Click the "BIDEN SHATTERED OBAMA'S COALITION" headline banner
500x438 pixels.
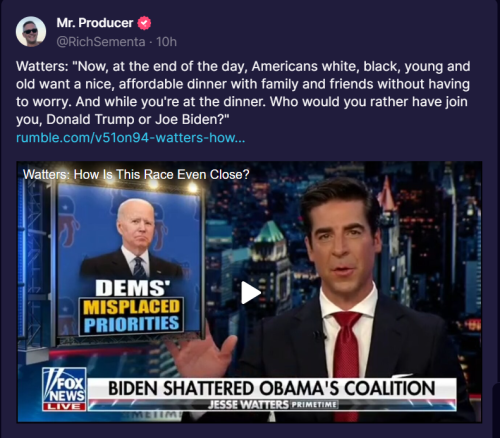tap(272, 388)
